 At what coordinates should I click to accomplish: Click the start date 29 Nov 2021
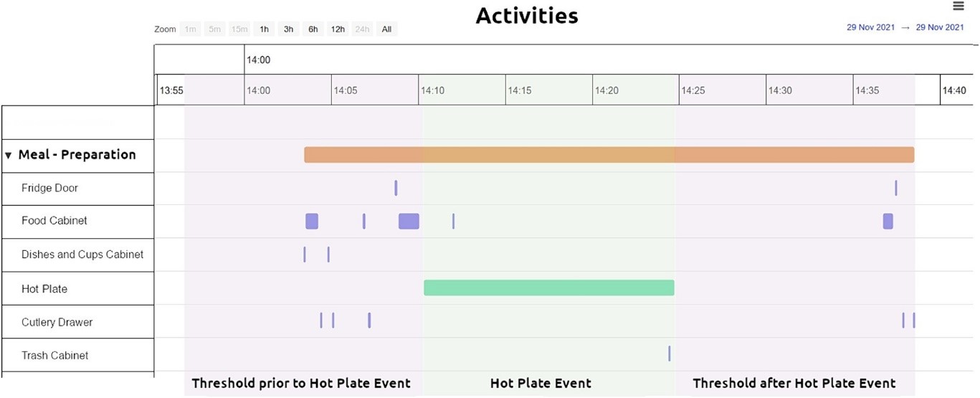tap(870, 27)
